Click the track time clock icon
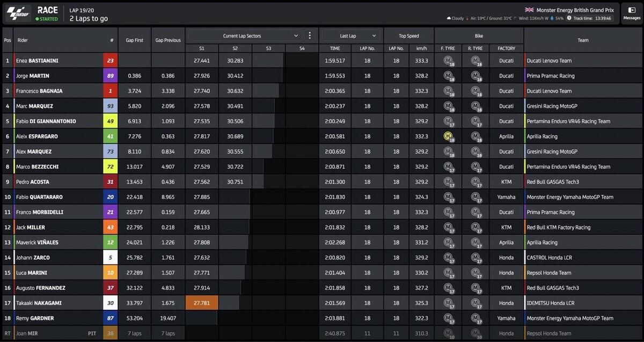 (569, 18)
